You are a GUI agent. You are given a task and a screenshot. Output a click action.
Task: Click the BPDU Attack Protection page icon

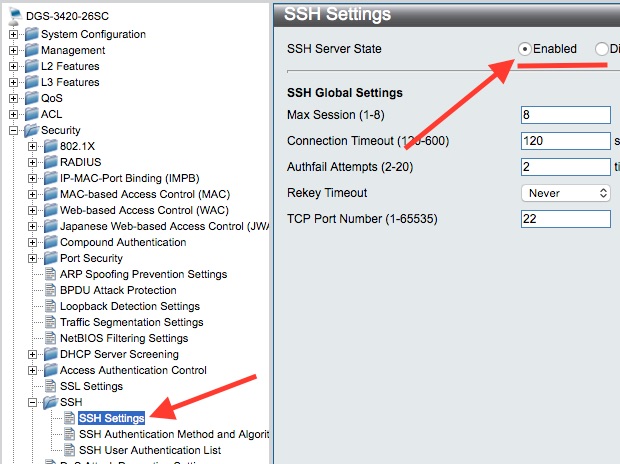click(x=50, y=290)
